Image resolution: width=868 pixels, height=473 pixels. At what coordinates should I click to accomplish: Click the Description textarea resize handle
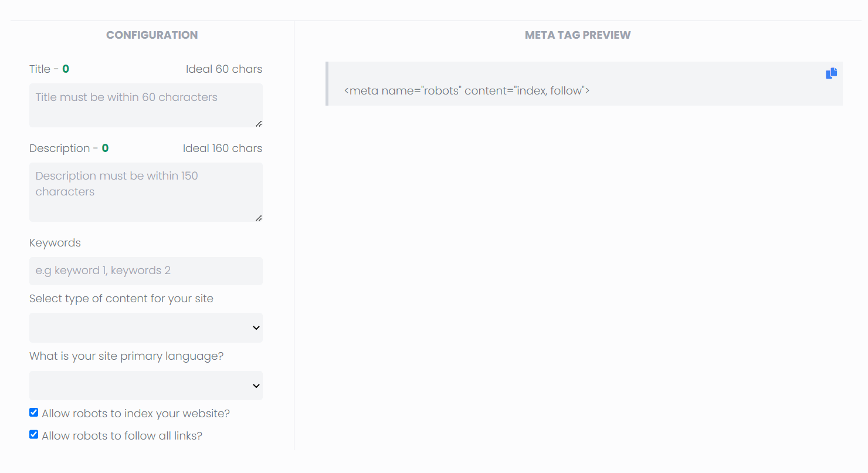click(x=259, y=218)
